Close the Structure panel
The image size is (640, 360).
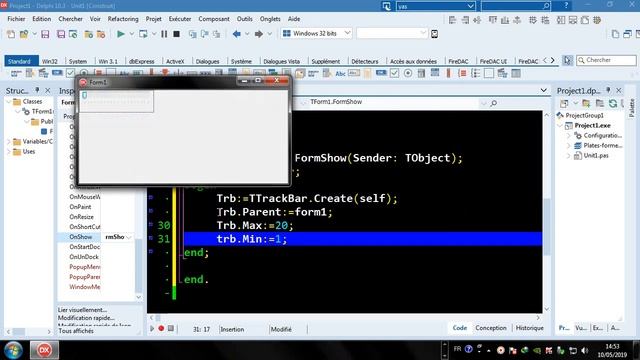(x=48, y=90)
